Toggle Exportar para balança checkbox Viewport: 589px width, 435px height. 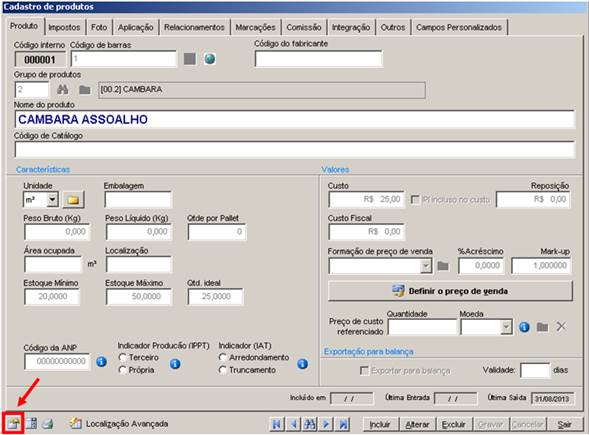click(364, 371)
